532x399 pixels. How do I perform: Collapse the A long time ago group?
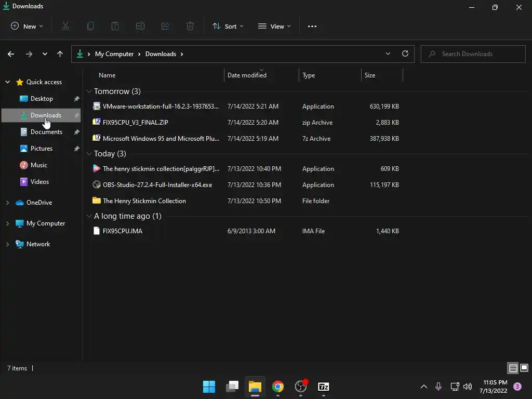point(89,216)
